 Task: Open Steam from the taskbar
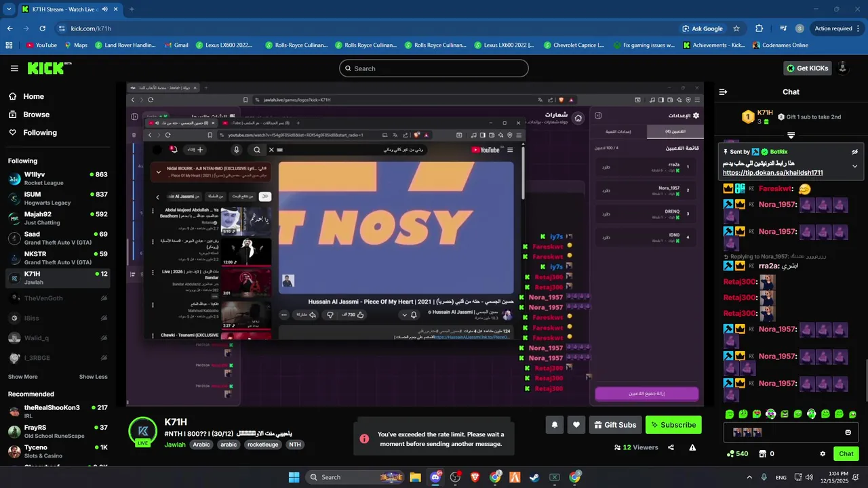click(x=534, y=477)
